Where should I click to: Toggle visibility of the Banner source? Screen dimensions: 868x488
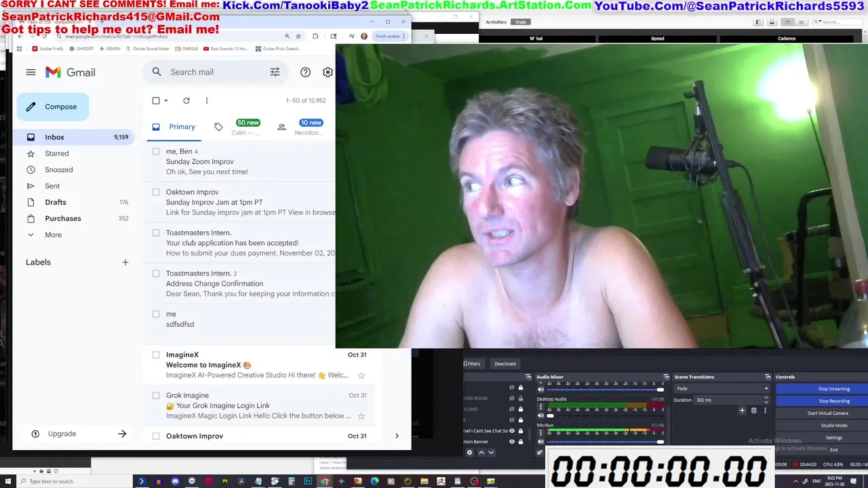(x=512, y=441)
